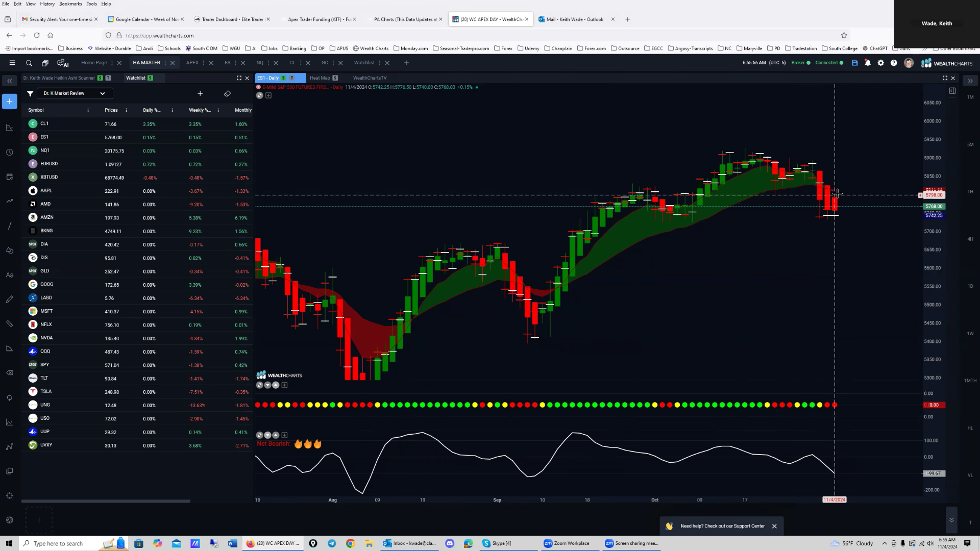The image size is (980, 551).
Task: Add indicator to the dots study pane
Action: click(x=284, y=385)
